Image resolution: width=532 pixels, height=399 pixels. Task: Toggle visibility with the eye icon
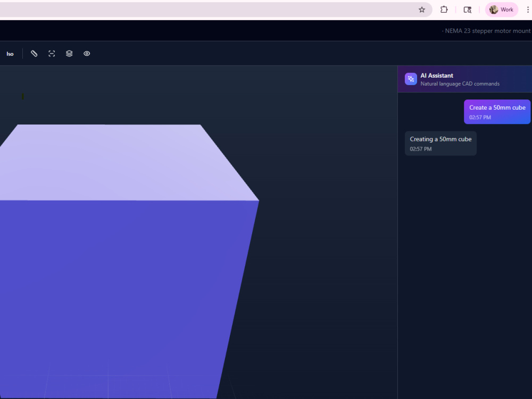[87, 54]
